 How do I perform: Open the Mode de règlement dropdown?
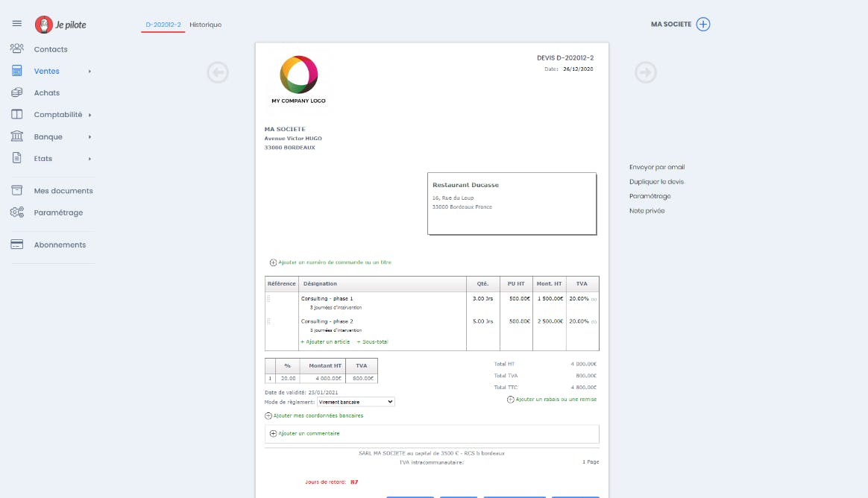tap(356, 402)
